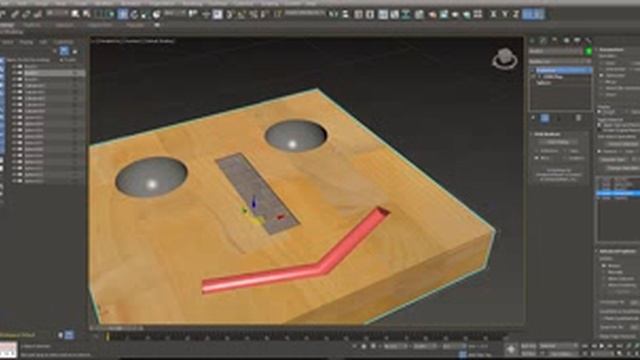Open the Hierarchy command panel tab
640x360 pixels.
click(x=555, y=40)
